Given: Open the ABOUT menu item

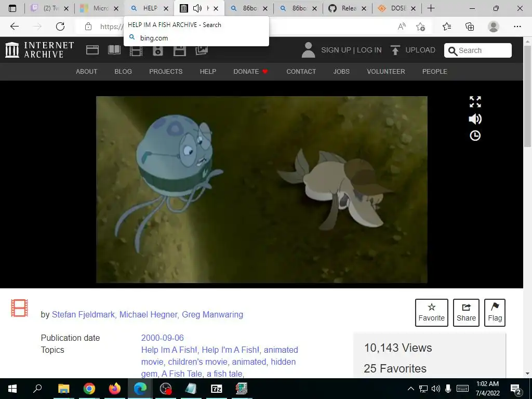Looking at the screenshot, I should tap(87, 72).
